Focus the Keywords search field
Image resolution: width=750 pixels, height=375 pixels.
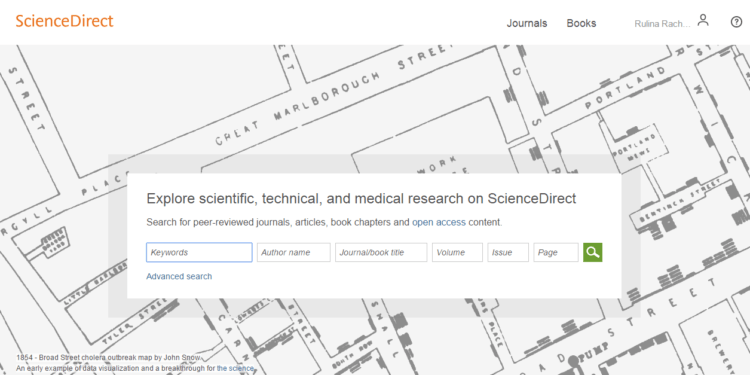(199, 253)
